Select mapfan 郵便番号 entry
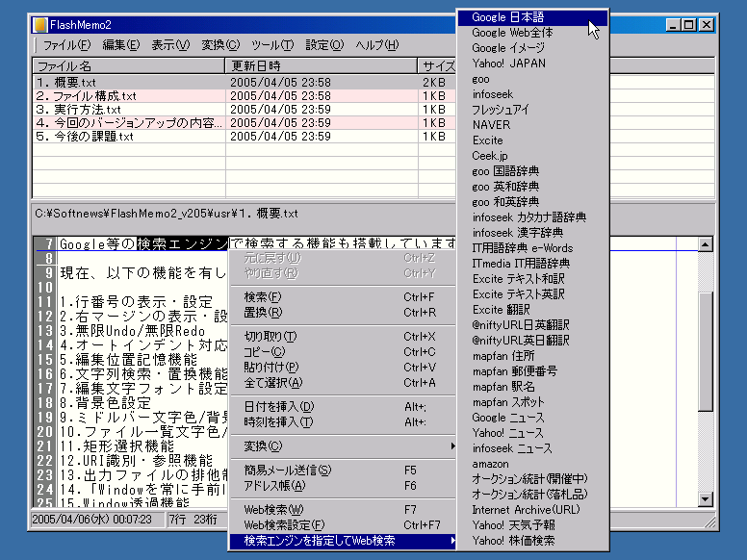This screenshot has width=747, height=560. 532,371
